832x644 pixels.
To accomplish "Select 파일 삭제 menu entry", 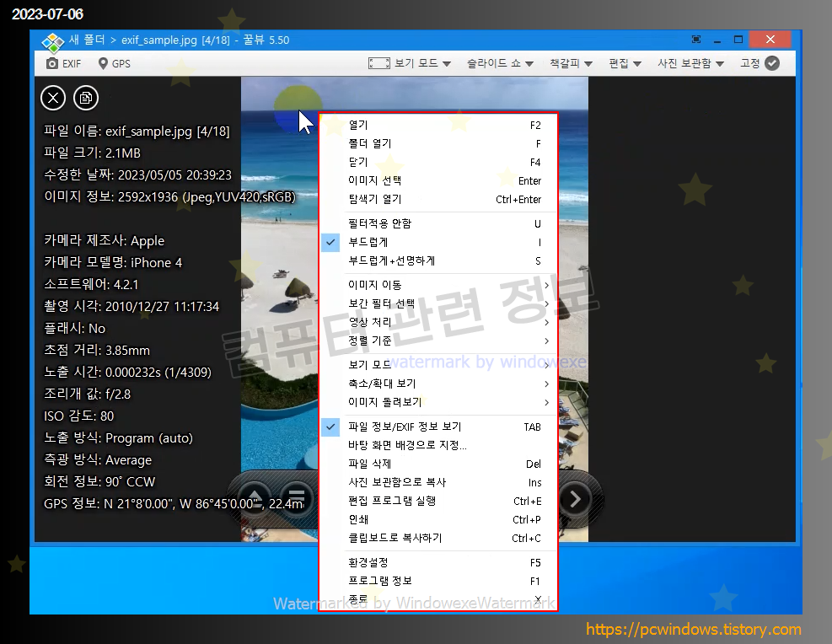I will pos(438,464).
